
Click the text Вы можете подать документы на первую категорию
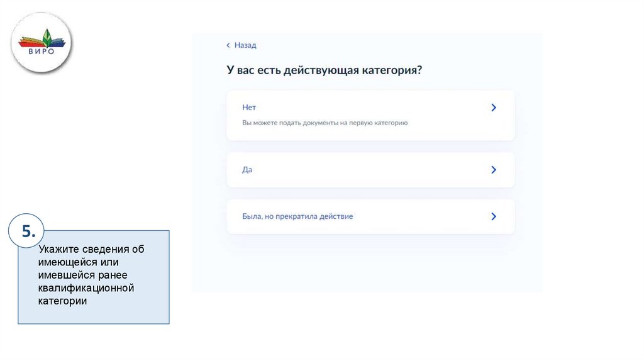click(x=325, y=123)
